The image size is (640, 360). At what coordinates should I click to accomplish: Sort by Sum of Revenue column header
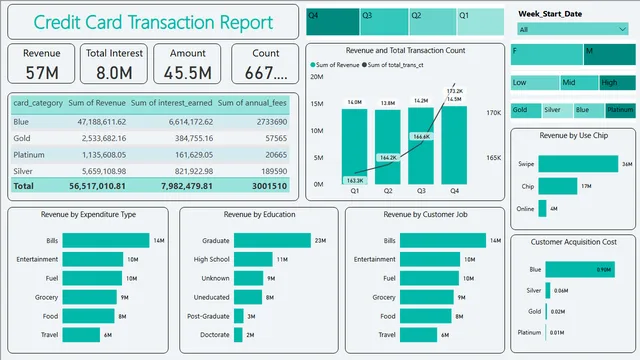coord(97,103)
